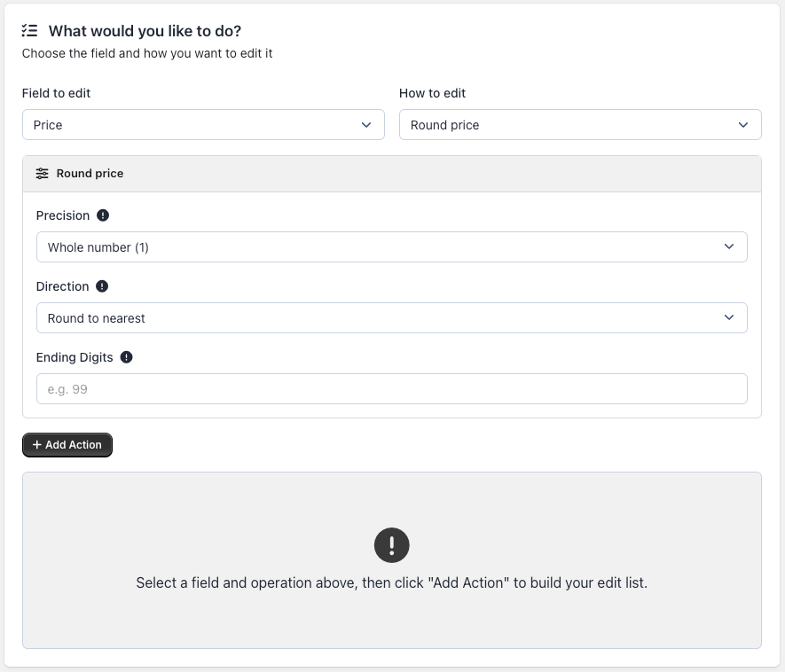Click the plus icon on Add Action
Image resolution: width=785 pixels, height=672 pixels.
click(37, 445)
